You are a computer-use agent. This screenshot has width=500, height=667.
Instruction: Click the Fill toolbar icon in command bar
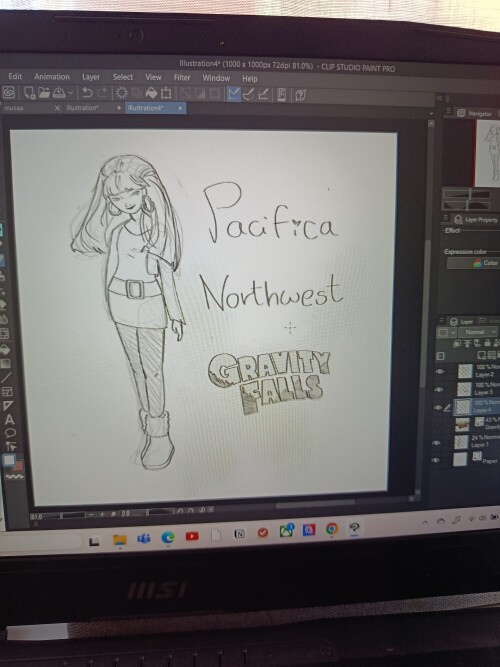151,93
